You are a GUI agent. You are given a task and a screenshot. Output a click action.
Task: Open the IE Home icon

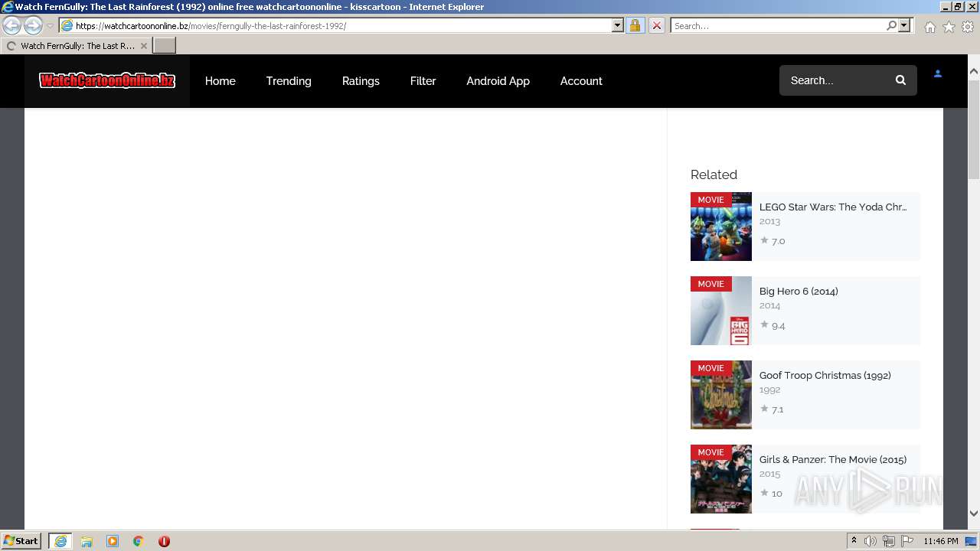pos(929,27)
